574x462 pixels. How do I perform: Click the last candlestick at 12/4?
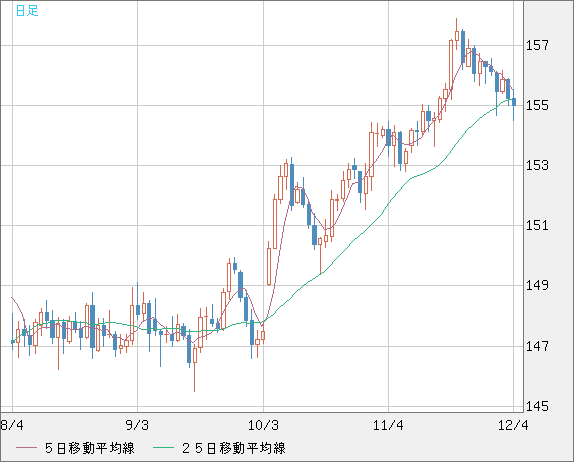click(x=514, y=103)
